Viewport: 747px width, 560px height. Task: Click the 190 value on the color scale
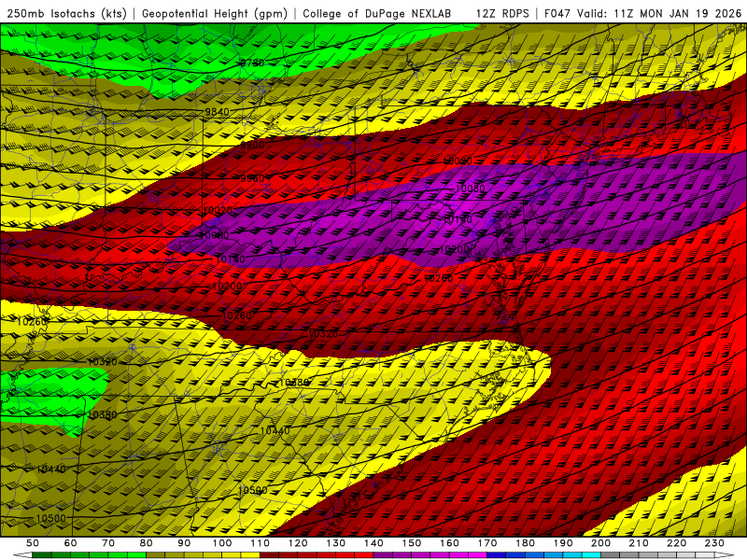pos(563,543)
